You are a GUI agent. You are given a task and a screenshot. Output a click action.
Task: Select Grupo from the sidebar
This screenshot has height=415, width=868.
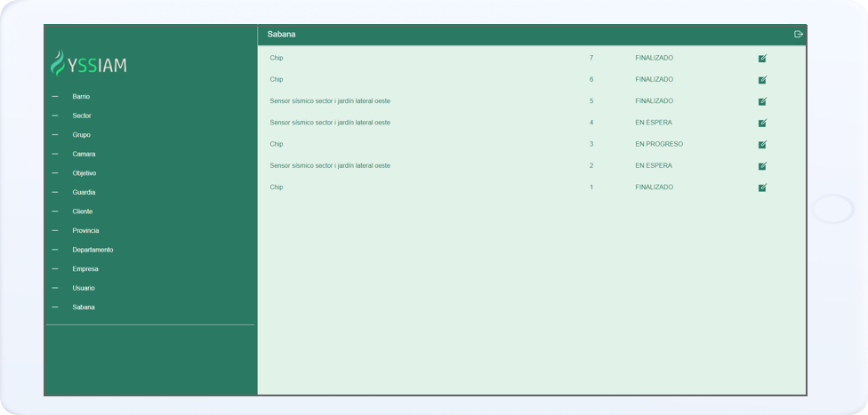tap(82, 135)
